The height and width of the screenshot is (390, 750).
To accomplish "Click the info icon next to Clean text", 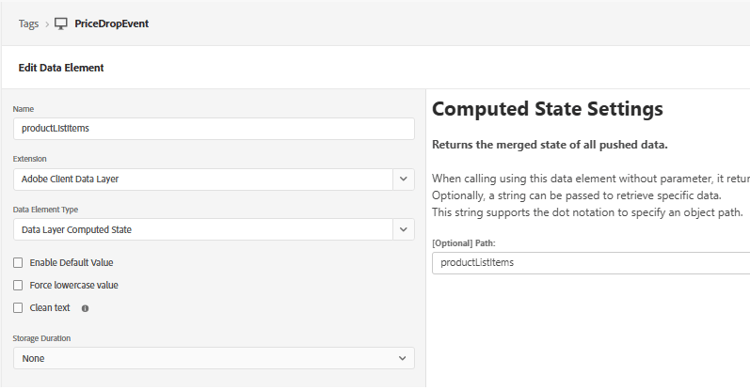I will [x=85, y=309].
